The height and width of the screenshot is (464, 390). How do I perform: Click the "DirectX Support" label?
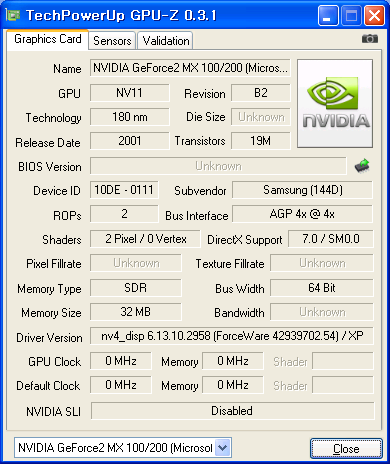click(x=245, y=240)
